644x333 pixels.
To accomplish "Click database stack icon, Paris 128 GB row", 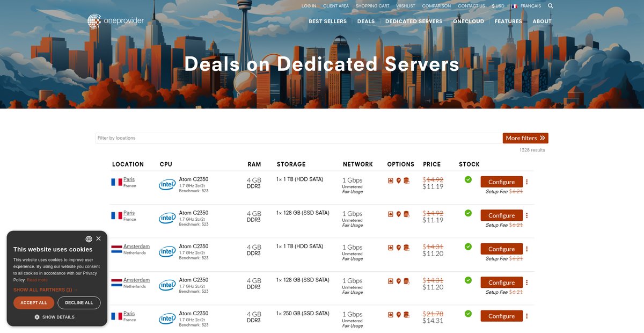I will 407,214.
